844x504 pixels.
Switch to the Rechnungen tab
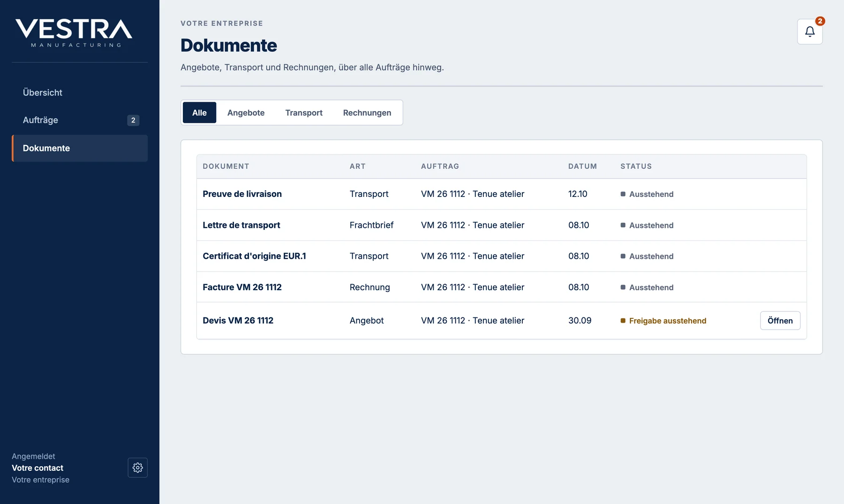[367, 113]
